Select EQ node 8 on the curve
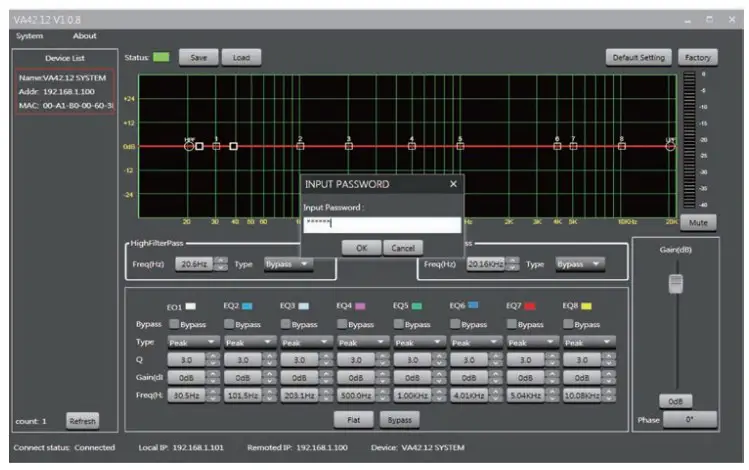Image resolution: width=749 pixels, height=470 pixels. point(621,146)
